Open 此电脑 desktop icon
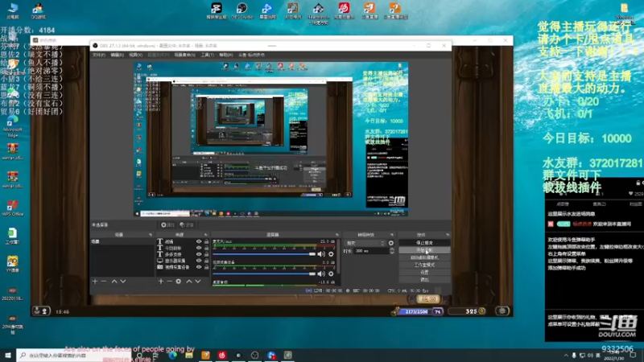Viewport: 644px width, 362px height. (13, 10)
